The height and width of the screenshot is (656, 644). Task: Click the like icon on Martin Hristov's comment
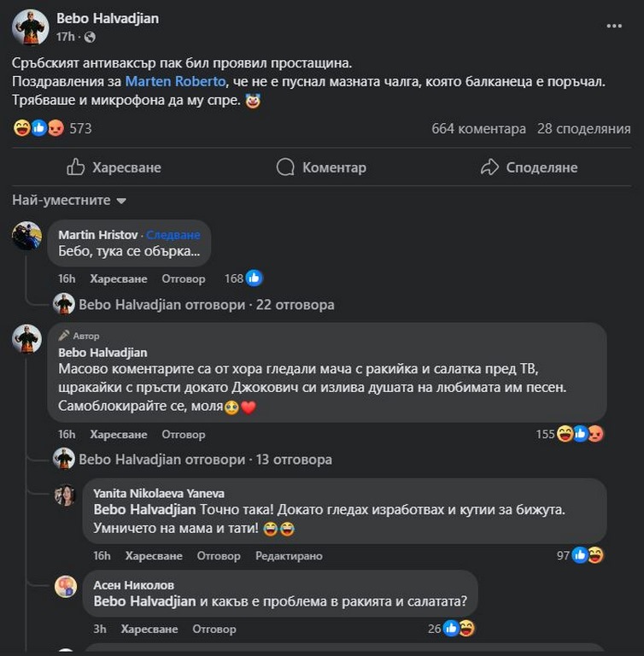(x=254, y=278)
